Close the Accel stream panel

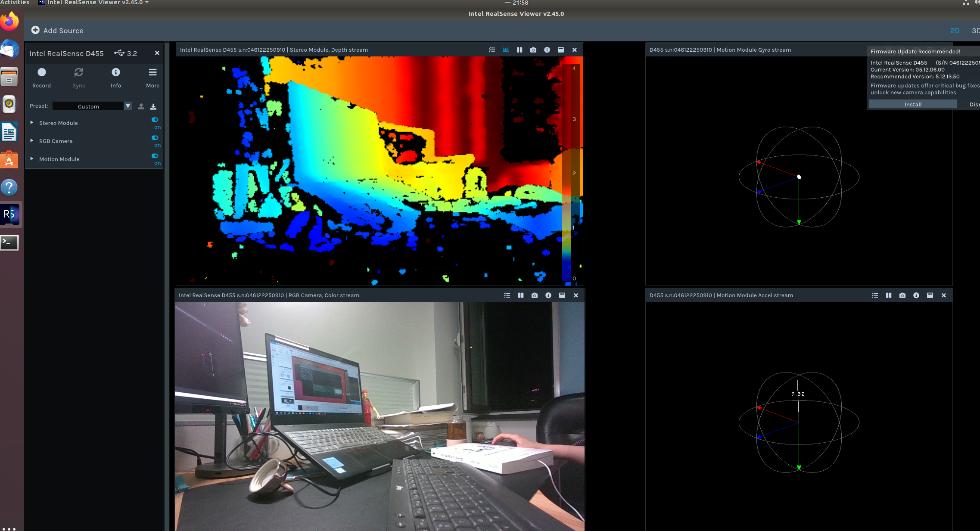[x=944, y=295]
